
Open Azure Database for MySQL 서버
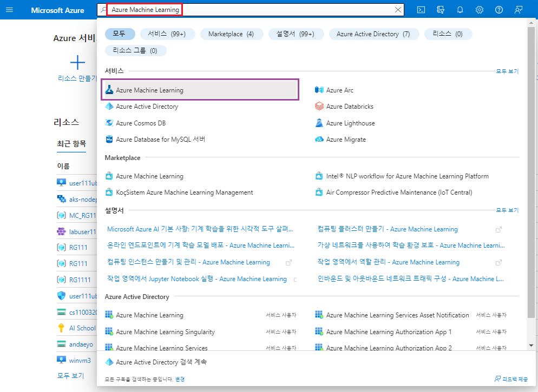click(x=155, y=139)
